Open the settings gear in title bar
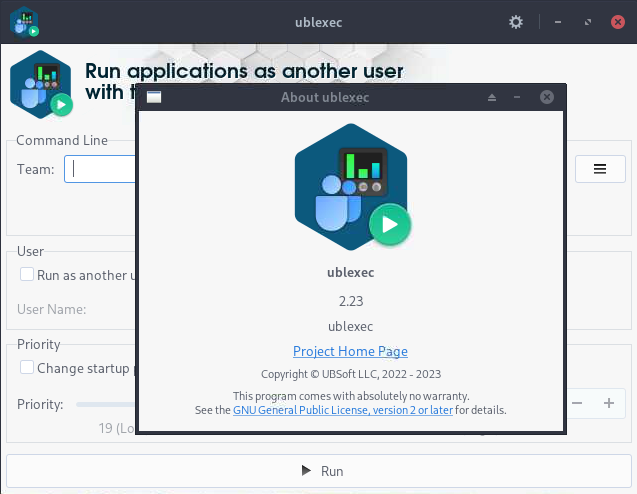Viewport: 637px width, 494px height. (515, 21)
